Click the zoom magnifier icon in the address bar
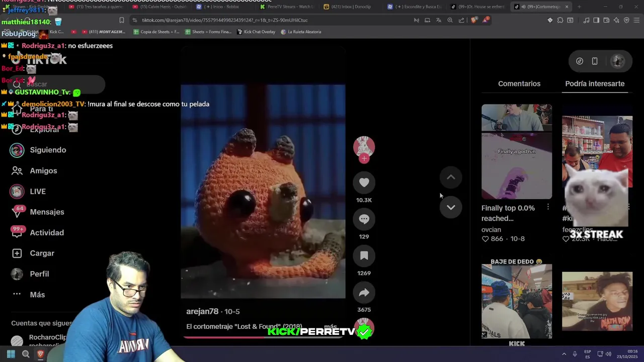The width and height of the screenshot is (644, 362). 450,20
